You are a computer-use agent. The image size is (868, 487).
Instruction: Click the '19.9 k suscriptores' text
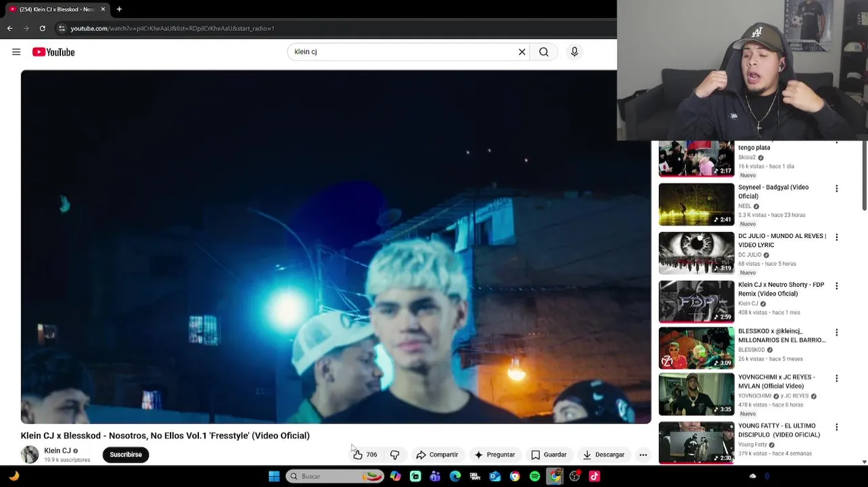tap(67, 460)
